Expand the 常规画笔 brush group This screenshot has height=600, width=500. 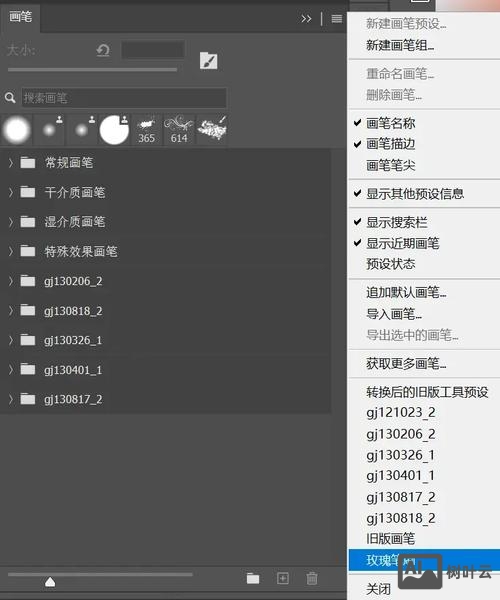(x=11, y=163)
